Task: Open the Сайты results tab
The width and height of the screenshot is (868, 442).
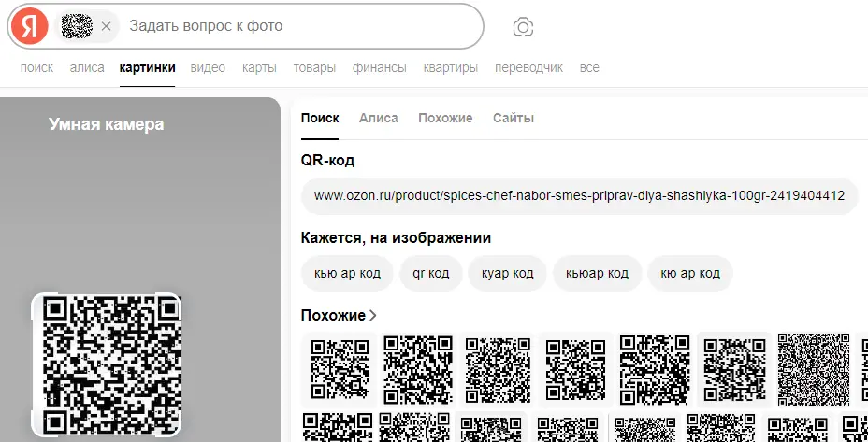Action: [x=514, y=118]
